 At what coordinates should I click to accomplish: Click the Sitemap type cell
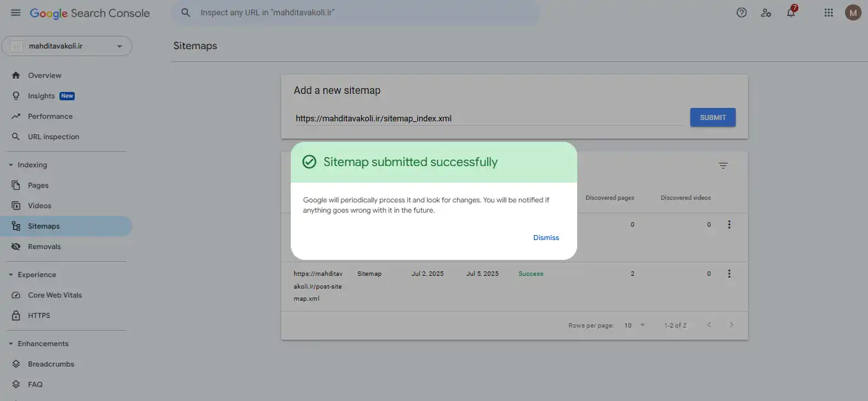tap(369, 274)
